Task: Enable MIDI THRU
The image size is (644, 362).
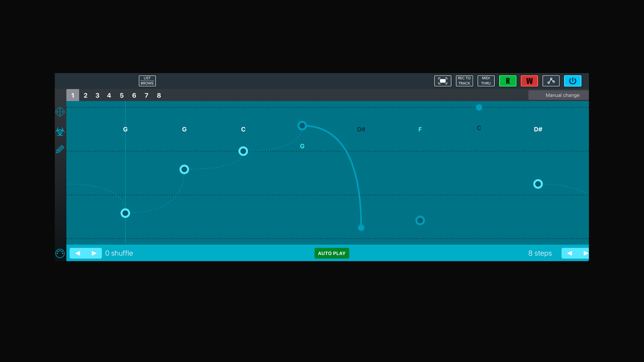Action: tap(486, 81)
